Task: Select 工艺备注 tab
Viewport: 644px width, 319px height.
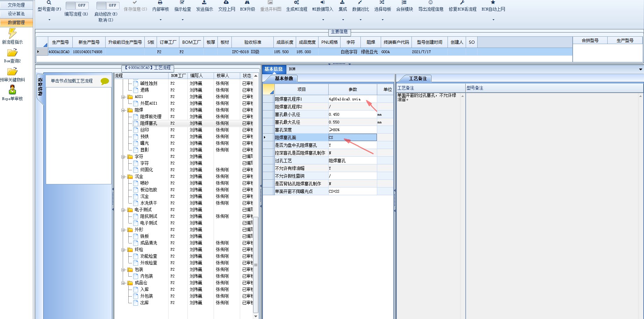Action: pyautogui.click(x=418, y=79)
